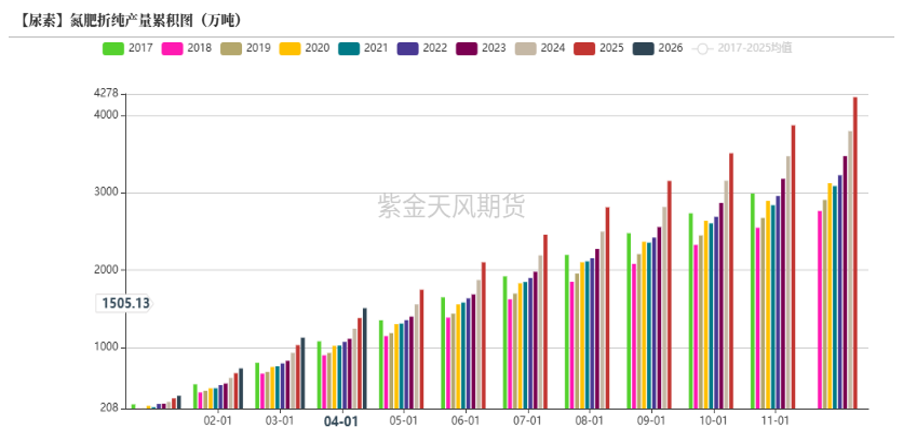903x432 pixels.
Task: Toggle the 2017 legend series
Action: (128, 48)
